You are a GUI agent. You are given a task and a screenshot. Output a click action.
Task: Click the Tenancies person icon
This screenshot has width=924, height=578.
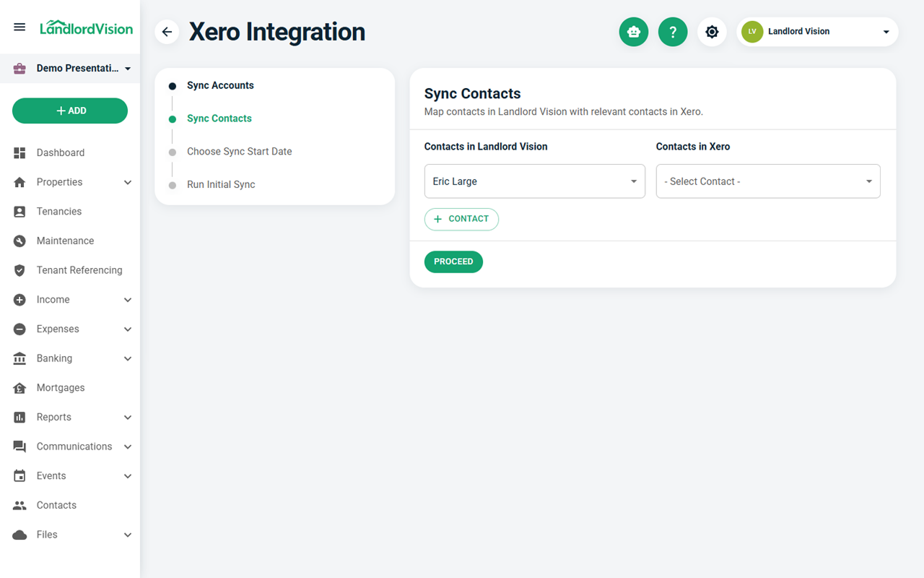click(19, 212)
